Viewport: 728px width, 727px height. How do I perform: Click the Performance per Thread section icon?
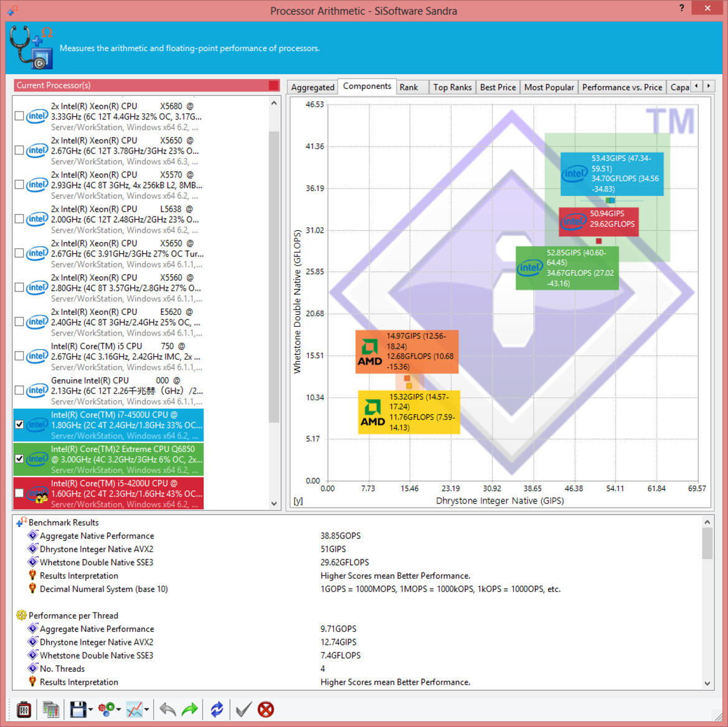point(21,615)
